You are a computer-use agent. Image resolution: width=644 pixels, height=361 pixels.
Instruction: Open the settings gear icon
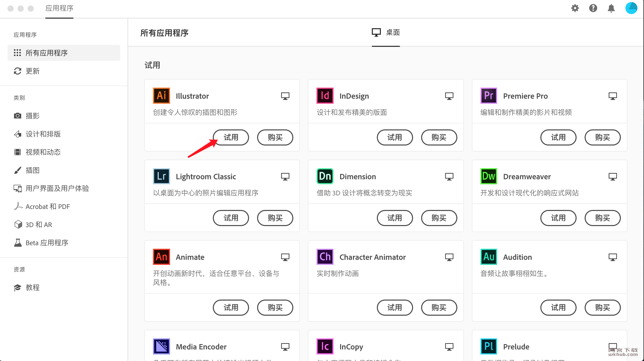(575, 8)
